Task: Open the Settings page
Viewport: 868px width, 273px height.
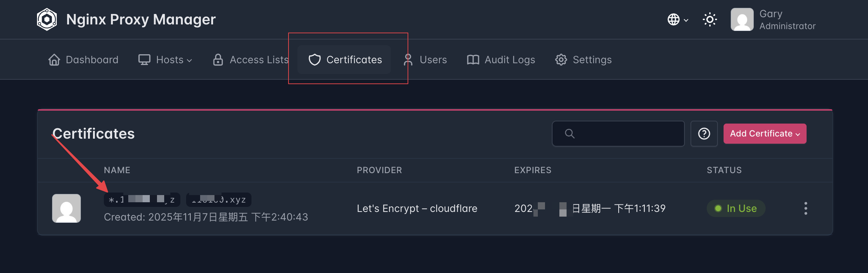Action: click(583, 60)
